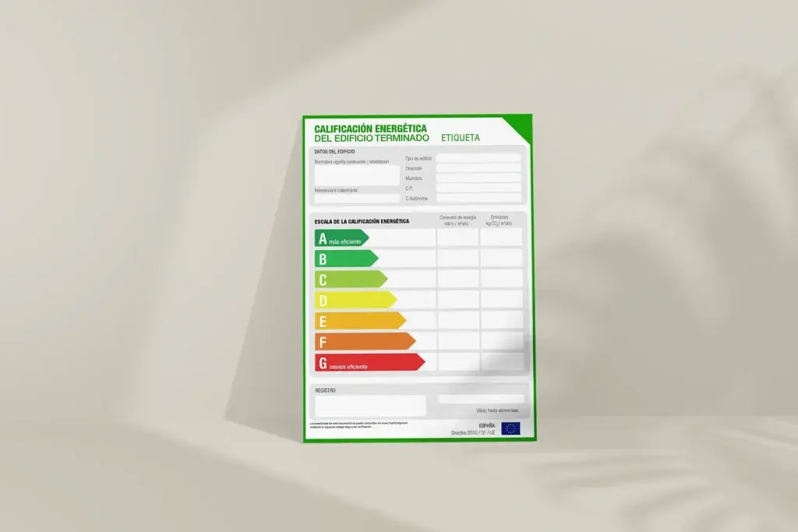Click the Tipo de edificio field

pyautogui.click(x=478, y=158)
